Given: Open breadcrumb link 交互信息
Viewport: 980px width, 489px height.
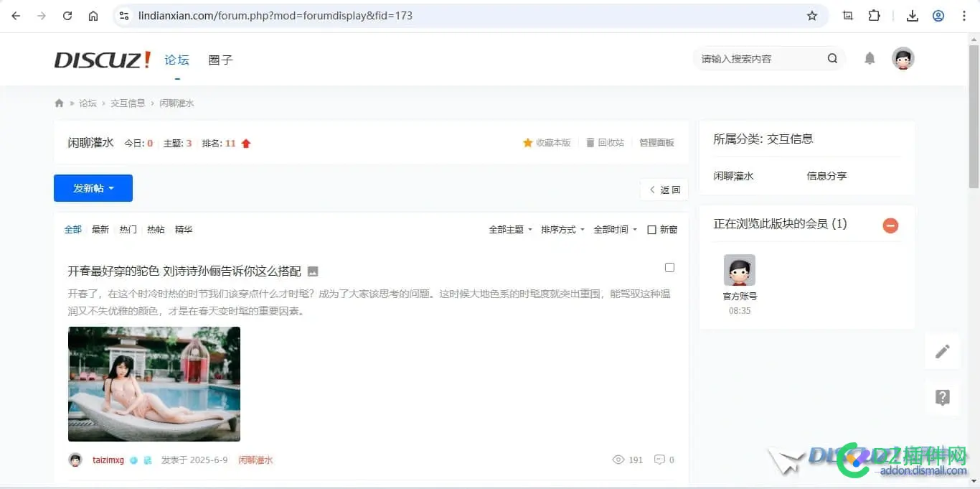Looking at the screenshot, I should tap(128, 103).
